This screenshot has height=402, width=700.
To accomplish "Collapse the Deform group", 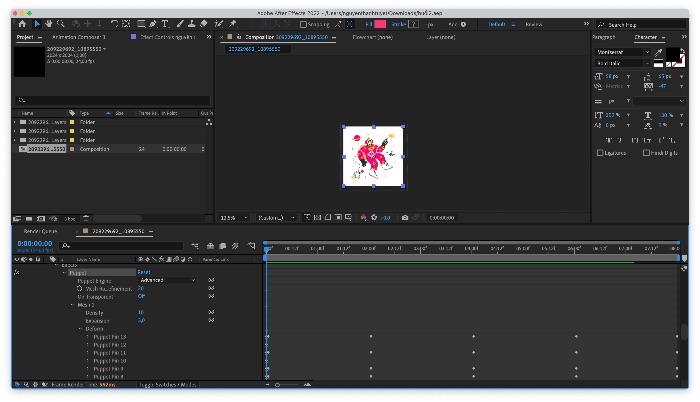I will [81, 329].
